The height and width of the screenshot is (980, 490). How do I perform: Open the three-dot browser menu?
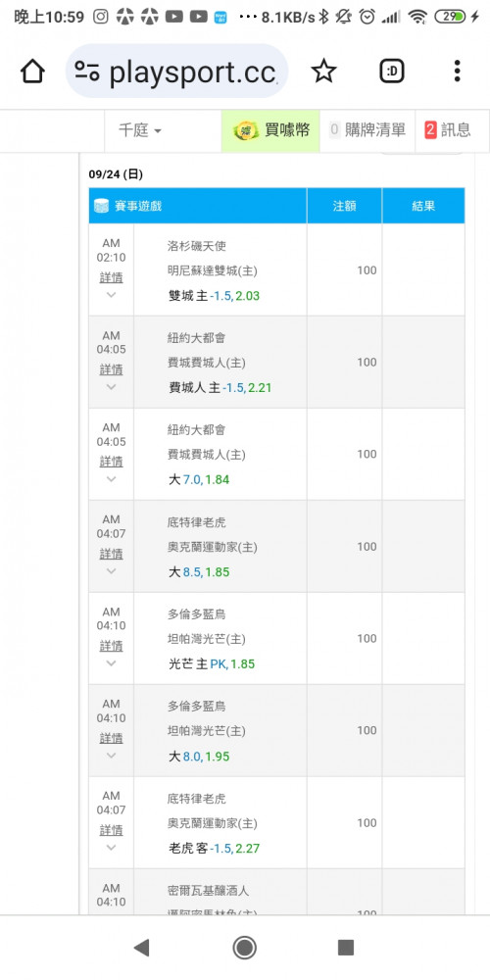tap(458, 72)
